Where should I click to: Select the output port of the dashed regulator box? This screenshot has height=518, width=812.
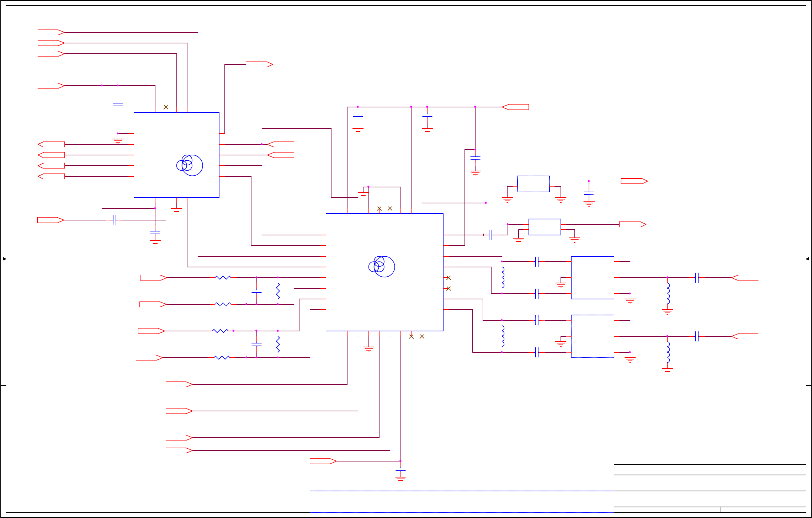point(634,181)
